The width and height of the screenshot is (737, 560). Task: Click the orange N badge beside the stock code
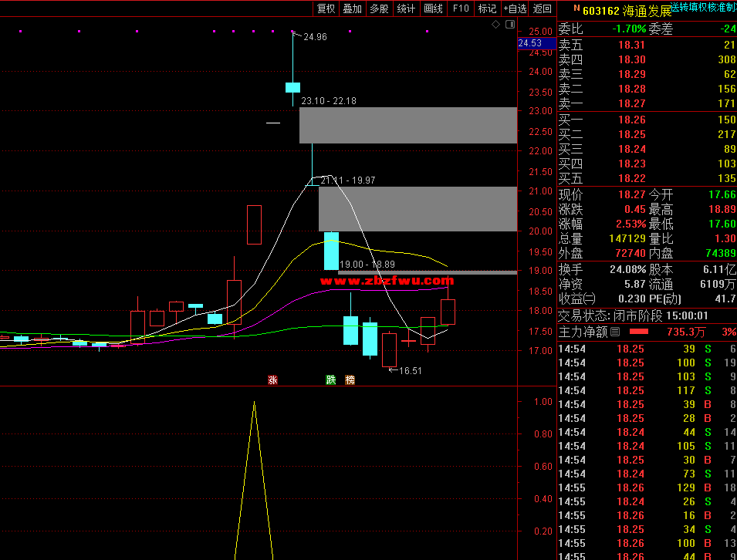click(576, 8)
